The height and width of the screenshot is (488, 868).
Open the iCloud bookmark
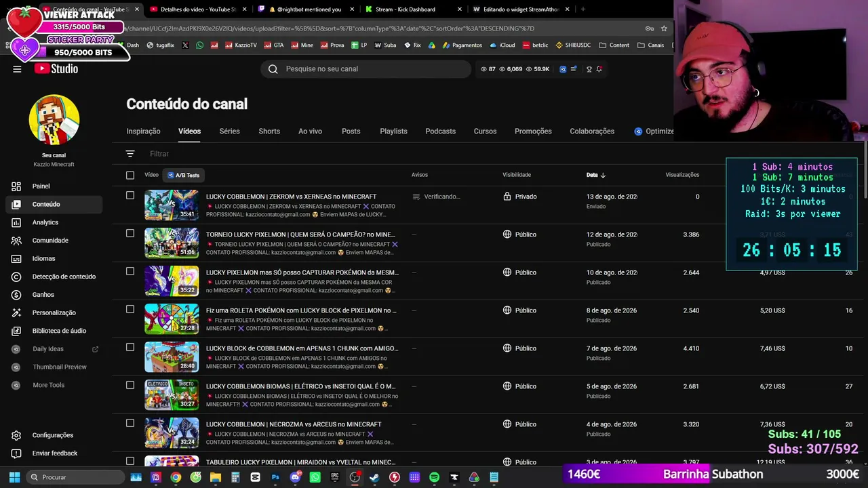click(x=502, y=45)
